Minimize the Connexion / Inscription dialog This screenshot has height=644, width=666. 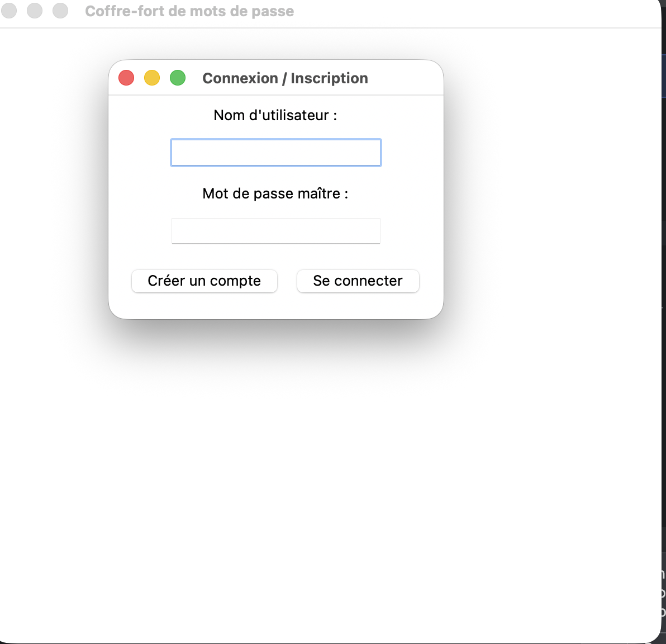(x=152, y=78)
